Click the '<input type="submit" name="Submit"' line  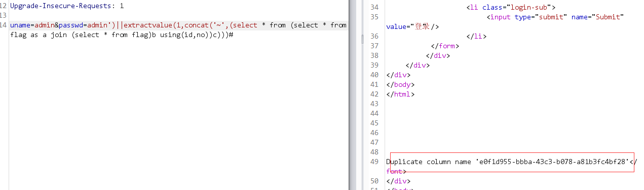point(555,17)
